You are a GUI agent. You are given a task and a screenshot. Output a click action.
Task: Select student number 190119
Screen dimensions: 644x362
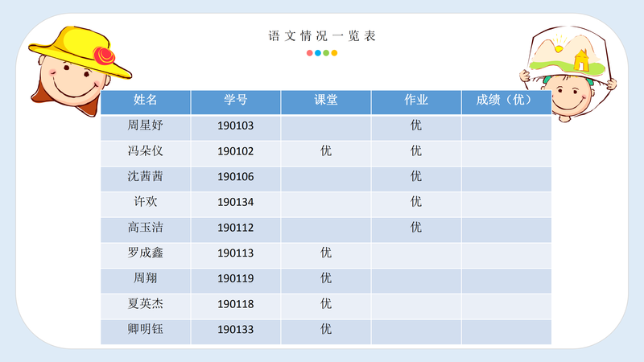236,278
